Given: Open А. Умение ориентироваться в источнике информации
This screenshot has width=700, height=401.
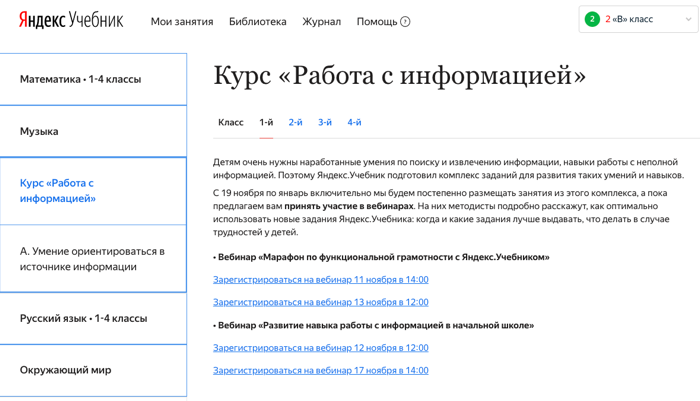Looking at the screenshot, I should (93, 259).
